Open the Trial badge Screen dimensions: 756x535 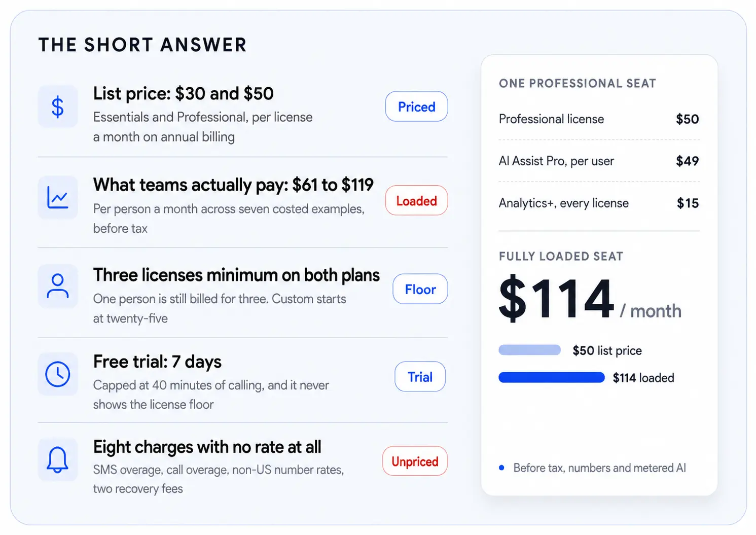(420, 377)
